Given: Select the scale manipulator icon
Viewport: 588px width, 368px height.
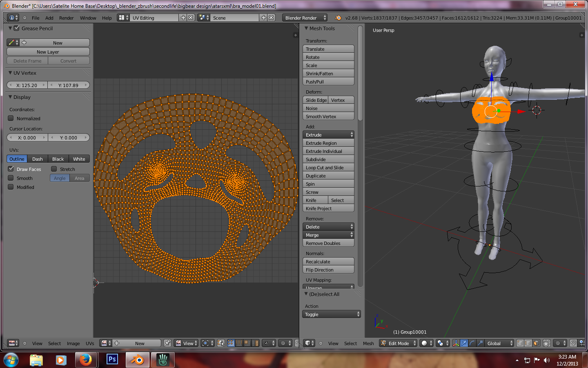Looking at the screenshot, I should pos(480,343).
